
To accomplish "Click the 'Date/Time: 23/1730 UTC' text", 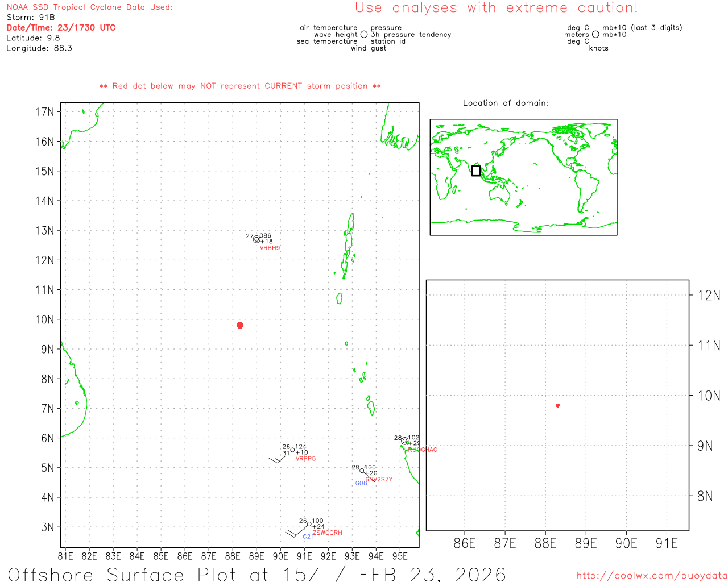I will tap(61, 28).
